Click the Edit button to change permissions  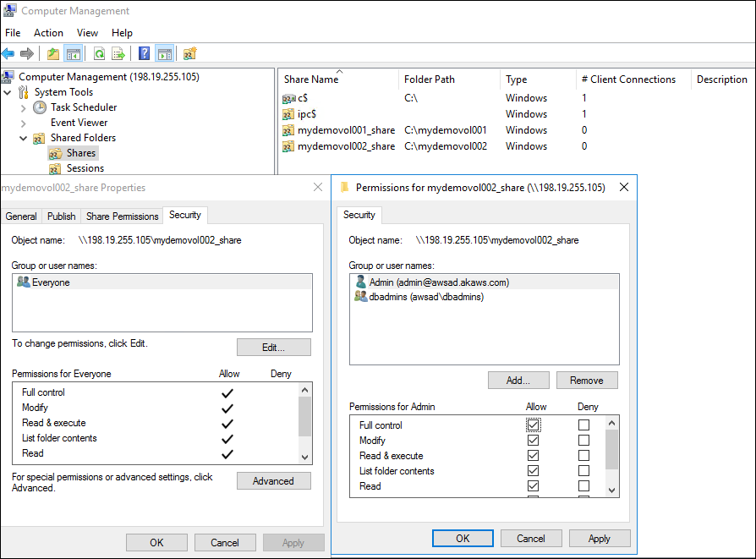(273, 347)
